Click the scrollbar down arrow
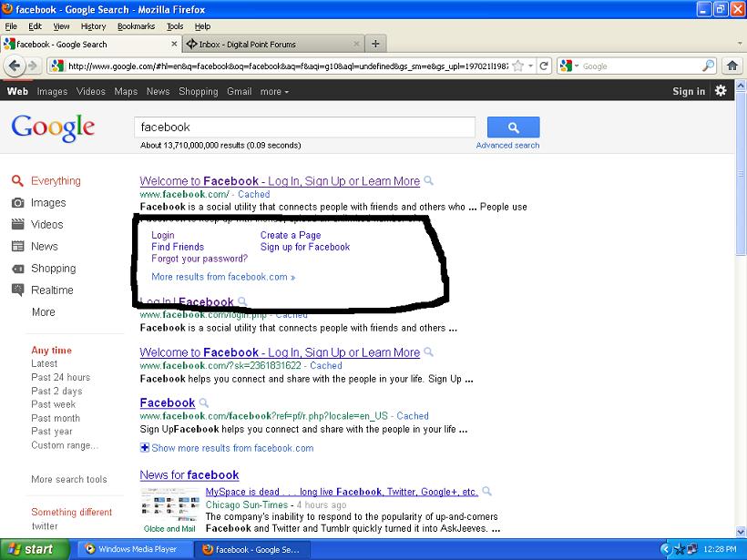 pyautogui.click(x=741, y=532)
